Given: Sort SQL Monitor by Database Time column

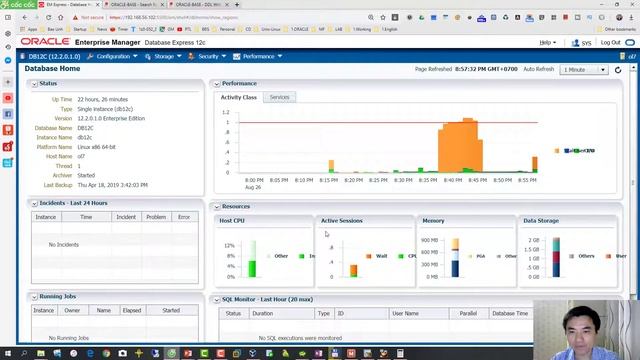Looking at the screenshot, I should click(510, 313).
